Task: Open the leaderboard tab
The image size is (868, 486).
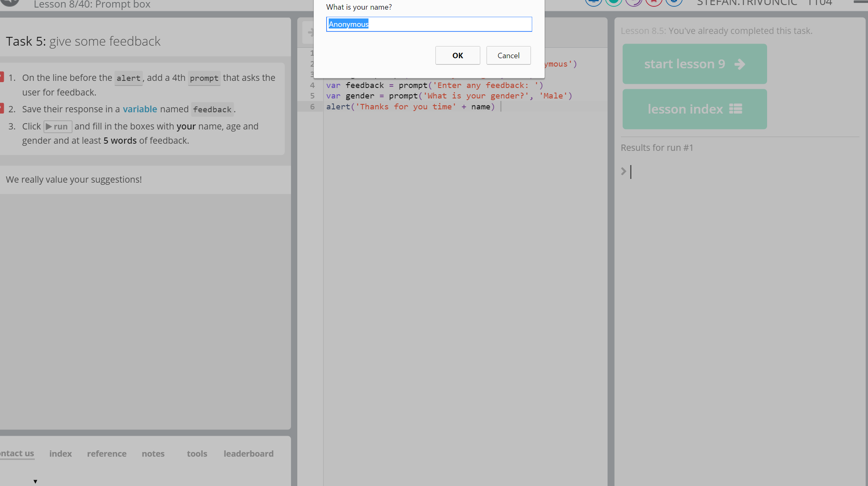Action: [x=248, y=453]
